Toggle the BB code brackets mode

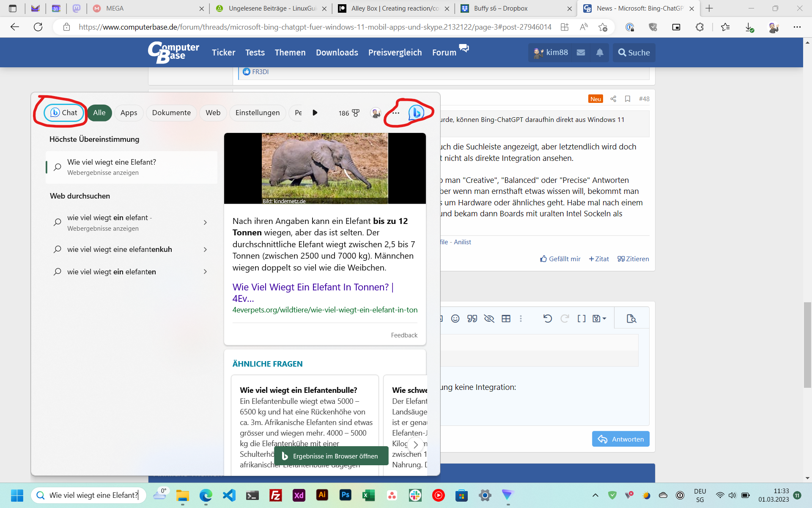(582, 319)
